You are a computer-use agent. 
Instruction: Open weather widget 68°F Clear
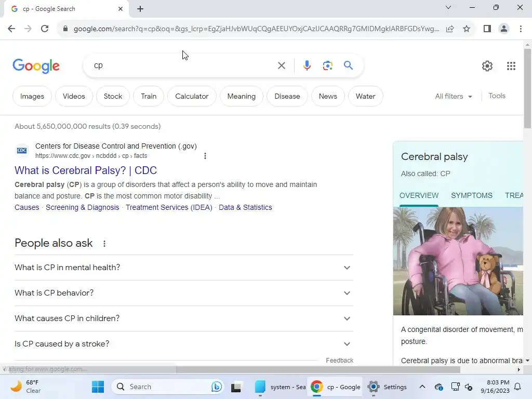25,387
